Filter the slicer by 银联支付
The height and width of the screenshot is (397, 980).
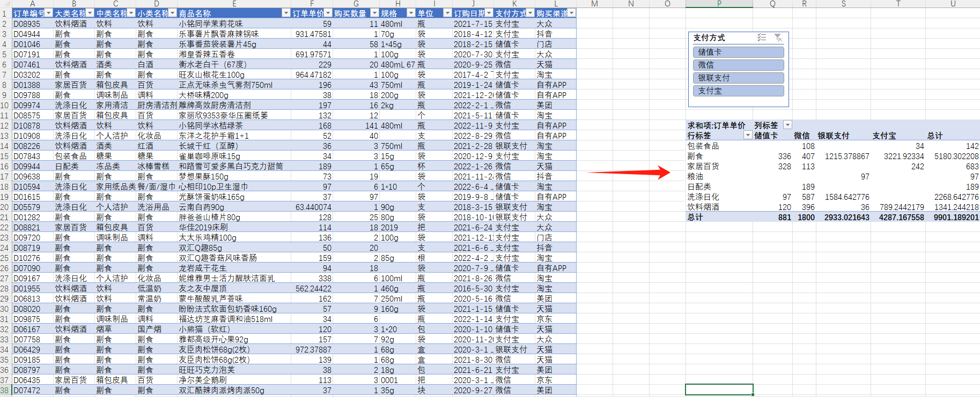pyautogui.click(x=738, y=78)
